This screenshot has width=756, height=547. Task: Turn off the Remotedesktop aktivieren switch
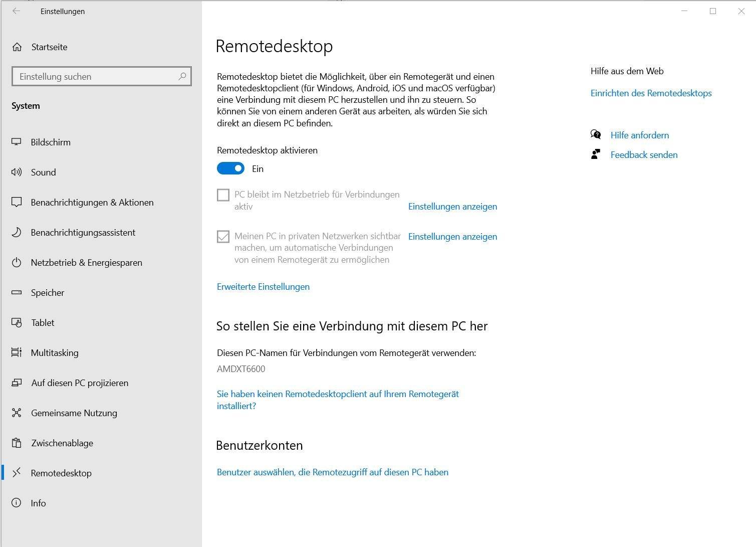click(x=230, y=168)
